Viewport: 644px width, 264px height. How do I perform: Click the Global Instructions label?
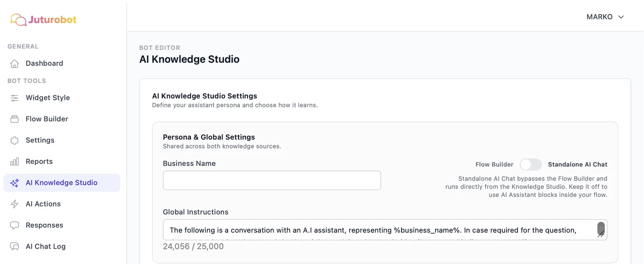196,212
